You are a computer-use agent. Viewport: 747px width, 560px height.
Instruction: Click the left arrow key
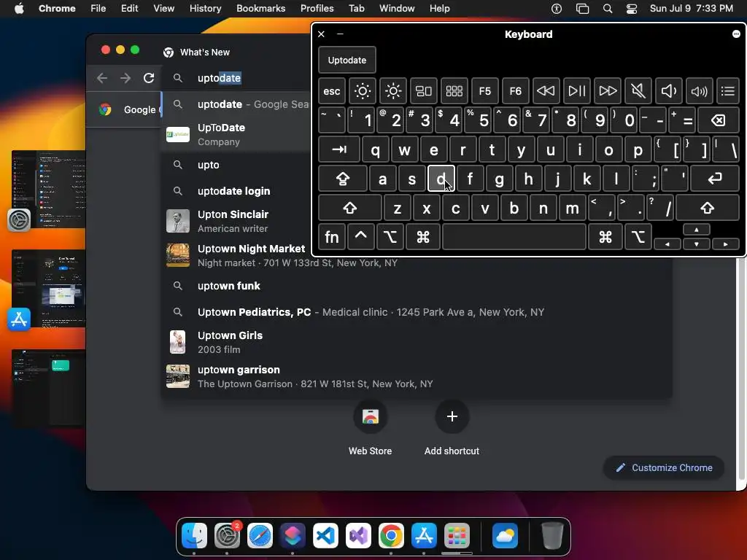click(x=667, y=244)
